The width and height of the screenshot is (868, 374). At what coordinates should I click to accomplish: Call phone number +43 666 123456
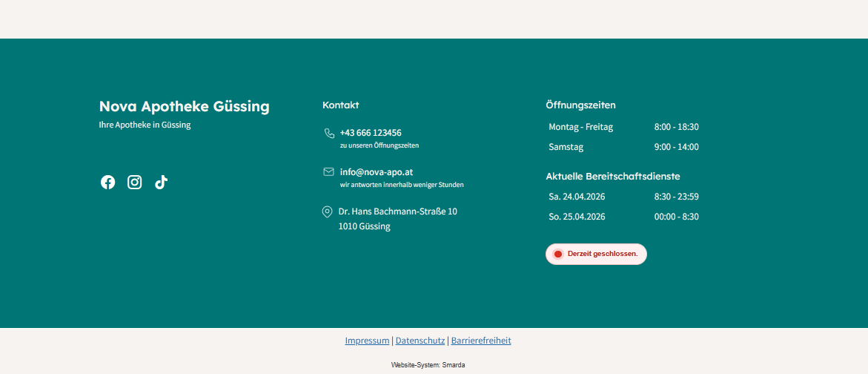[371, 133]
